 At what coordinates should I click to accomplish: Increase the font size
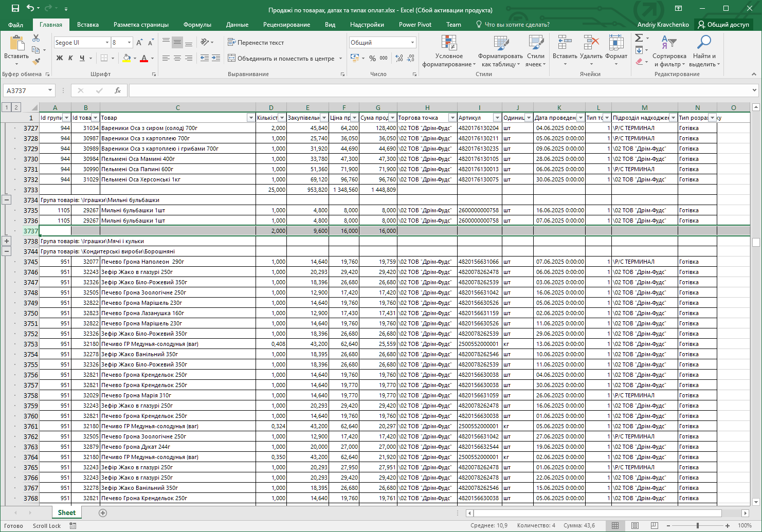[x=139, y=43]
